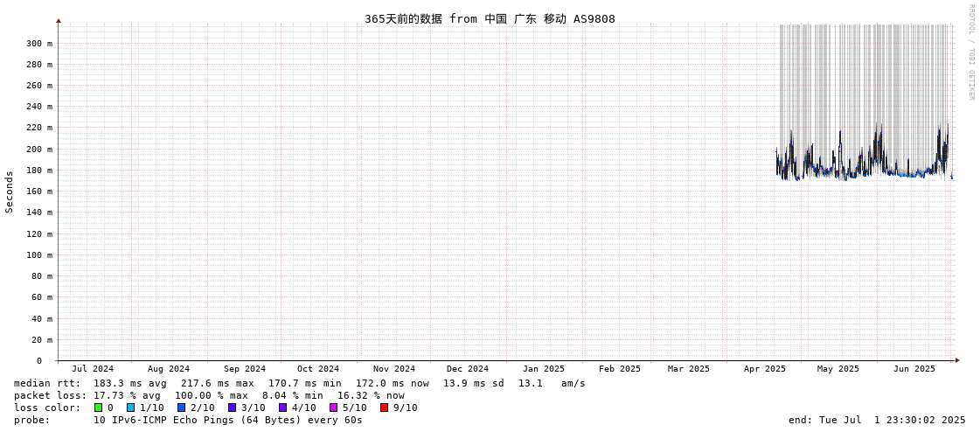Click the '80 m' y-axis value

pos(43,276)
